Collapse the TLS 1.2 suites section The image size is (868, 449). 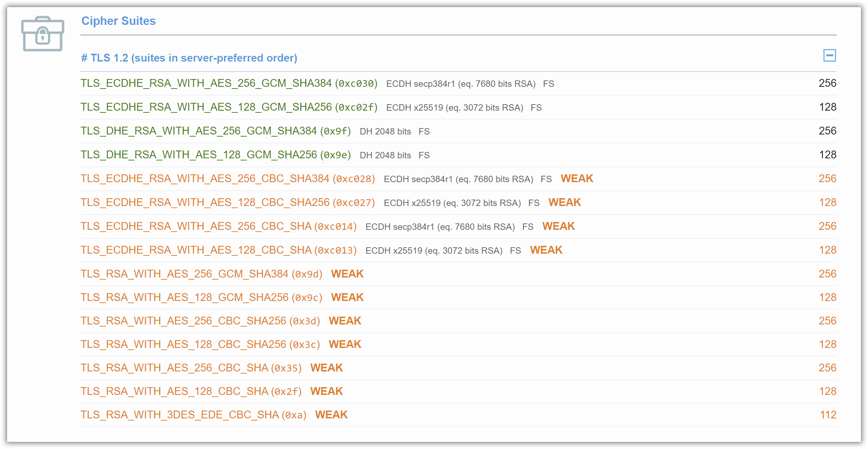(829, 56)
